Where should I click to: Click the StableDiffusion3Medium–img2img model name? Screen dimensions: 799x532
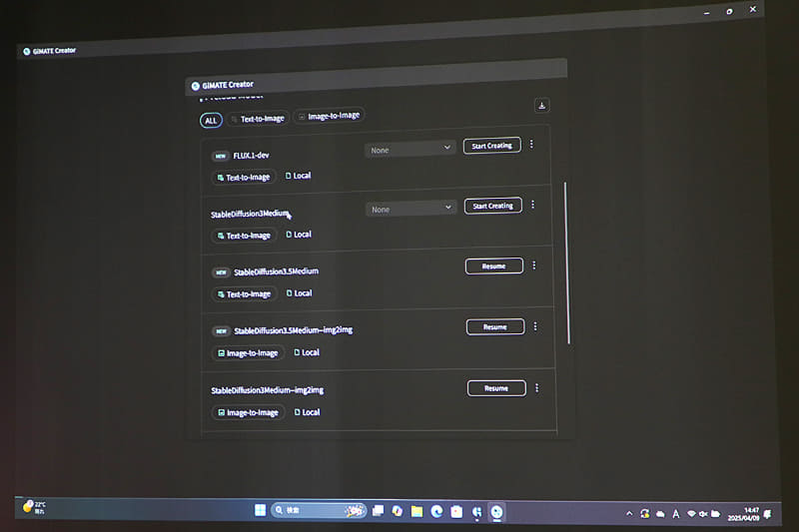pos(267,390)
